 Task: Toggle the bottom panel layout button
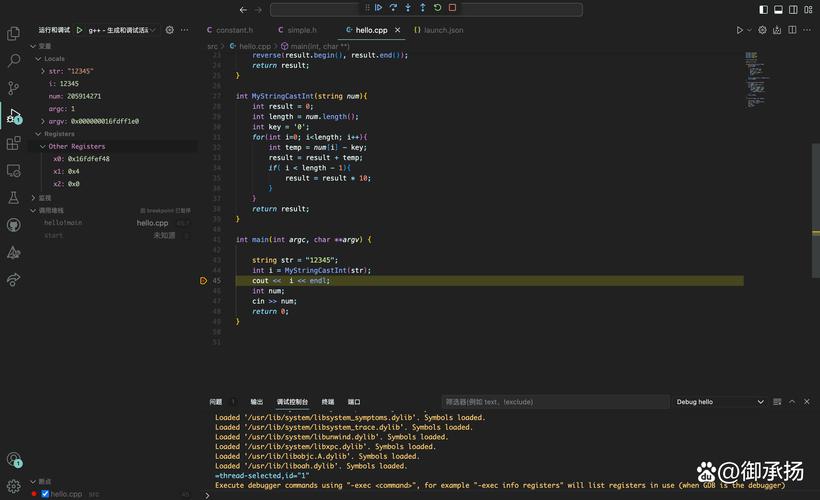[x=778, y=9]
